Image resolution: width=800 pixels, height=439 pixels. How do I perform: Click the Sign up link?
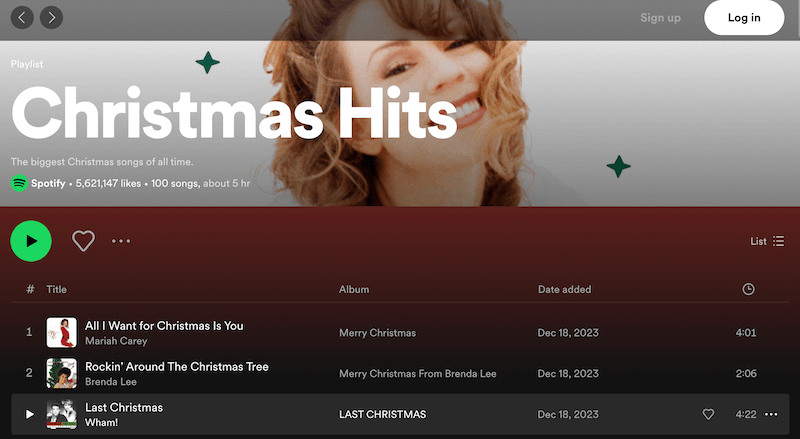[660, 18]
